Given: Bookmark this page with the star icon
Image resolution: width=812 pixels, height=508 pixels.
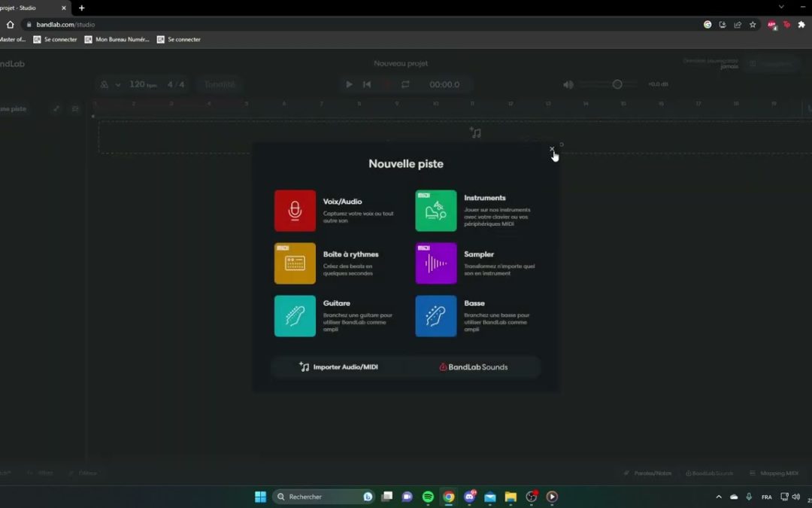Looking at the screenshot, I should click(x=753, y=24).
